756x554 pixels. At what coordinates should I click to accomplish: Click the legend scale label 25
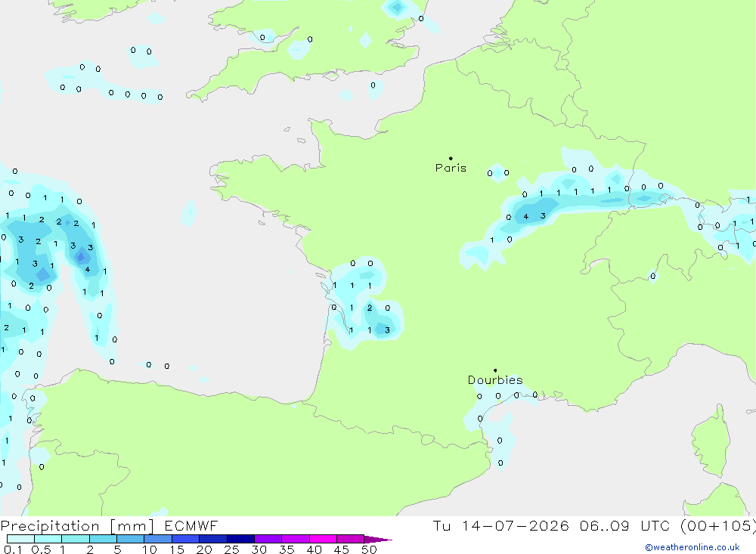[231, 549]
